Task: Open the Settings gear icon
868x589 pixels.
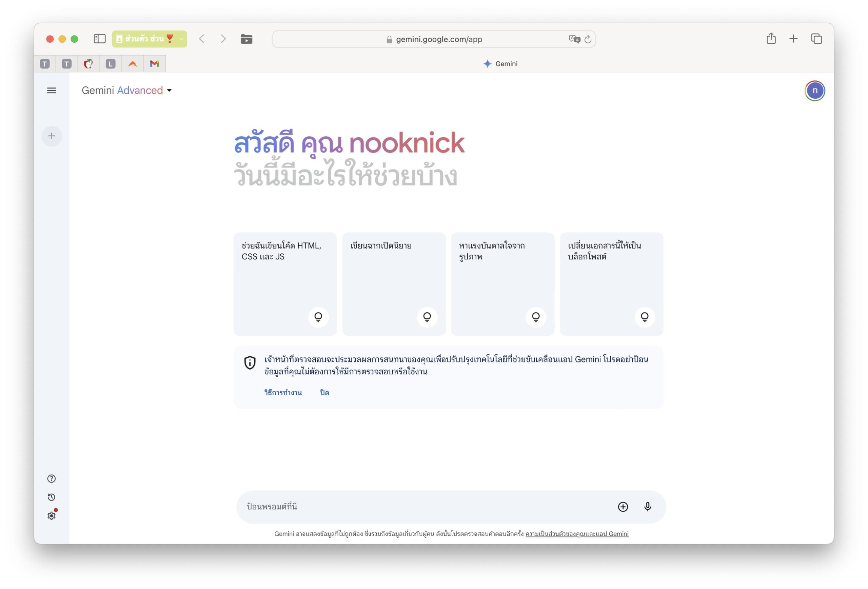Action: (x=52, y=516)
